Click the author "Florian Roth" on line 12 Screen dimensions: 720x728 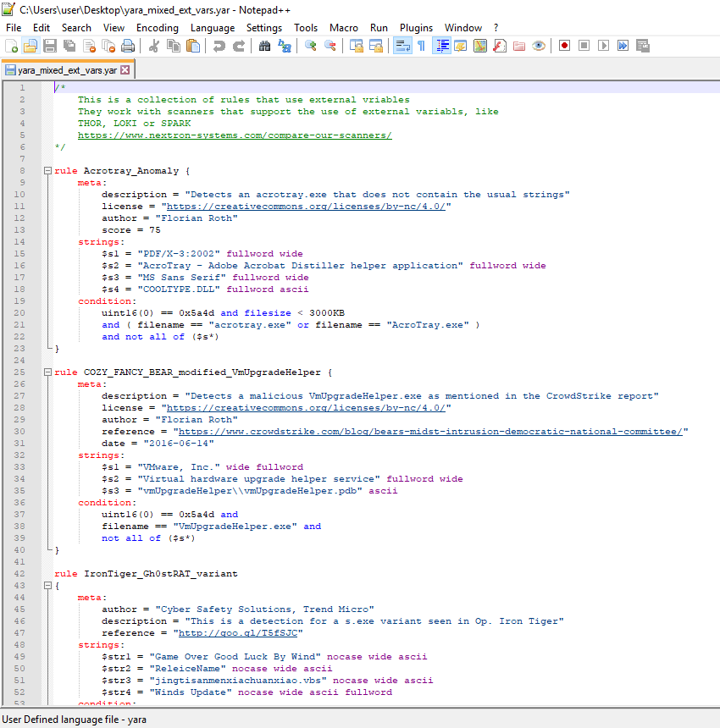(197, 218)
